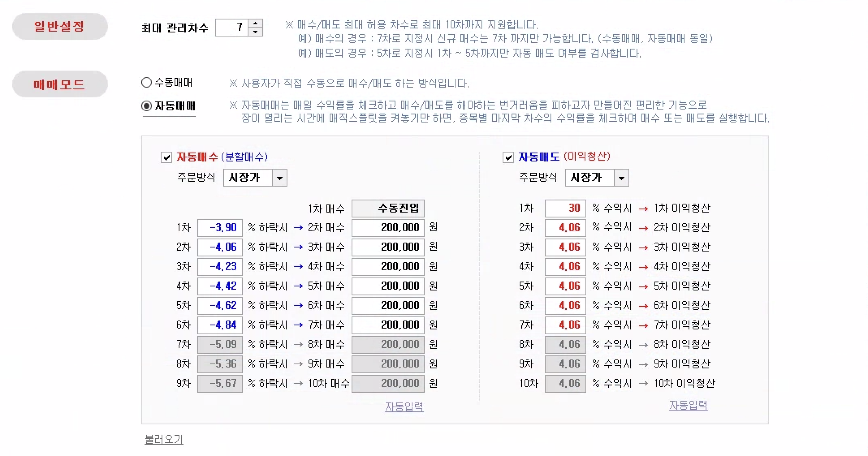Click the 수동진입 1차 매수 box
Viewport: 868px width, 456px height.
click(x=388, y=208)
